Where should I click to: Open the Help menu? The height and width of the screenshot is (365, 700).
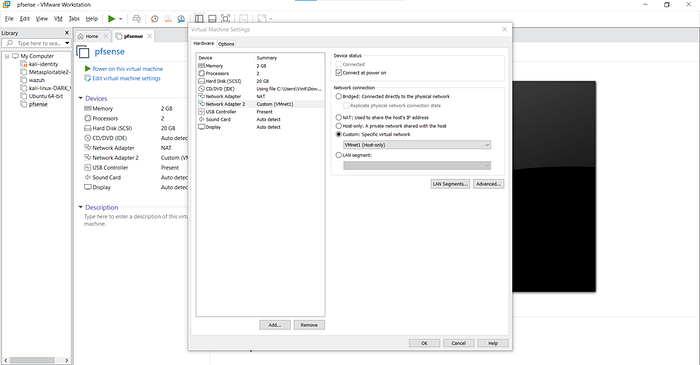point(92,19)
